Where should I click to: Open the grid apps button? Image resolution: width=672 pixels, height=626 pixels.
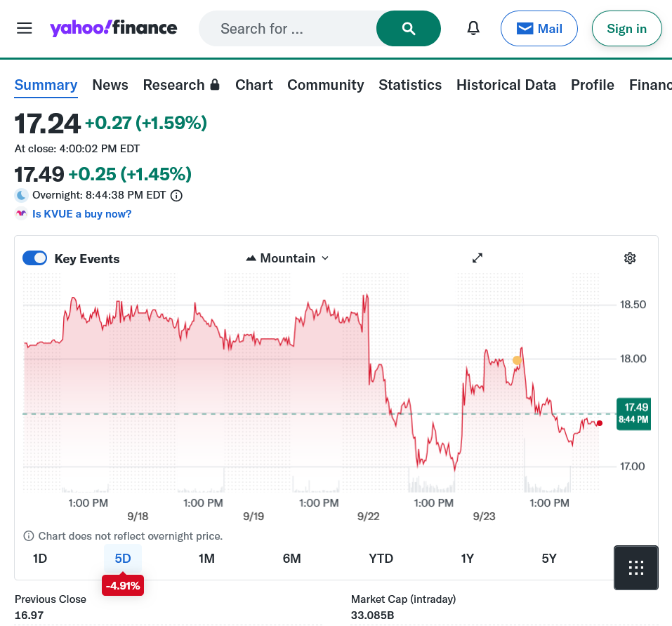(x=636, y=568)
